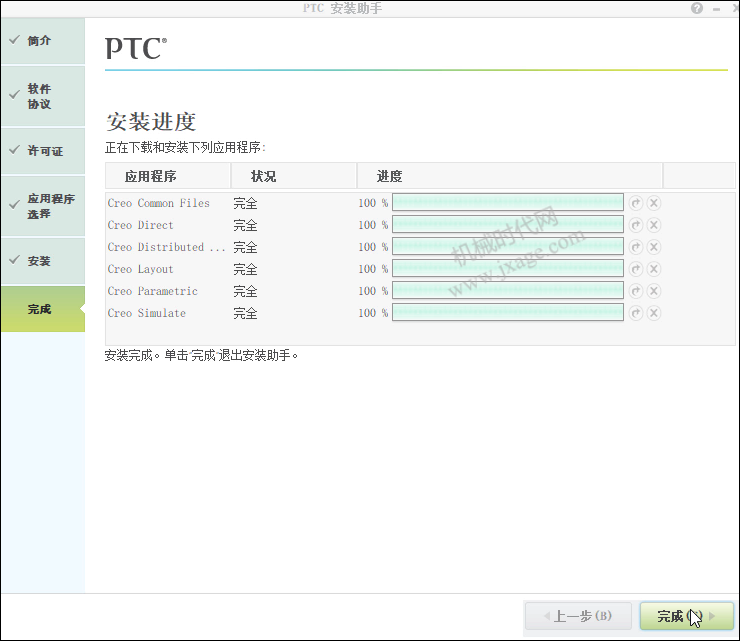The image size is (740, 641).
Task: Click the restart icon for Creo Simulate
Action: pyautogui.click(x=636, y=313)
